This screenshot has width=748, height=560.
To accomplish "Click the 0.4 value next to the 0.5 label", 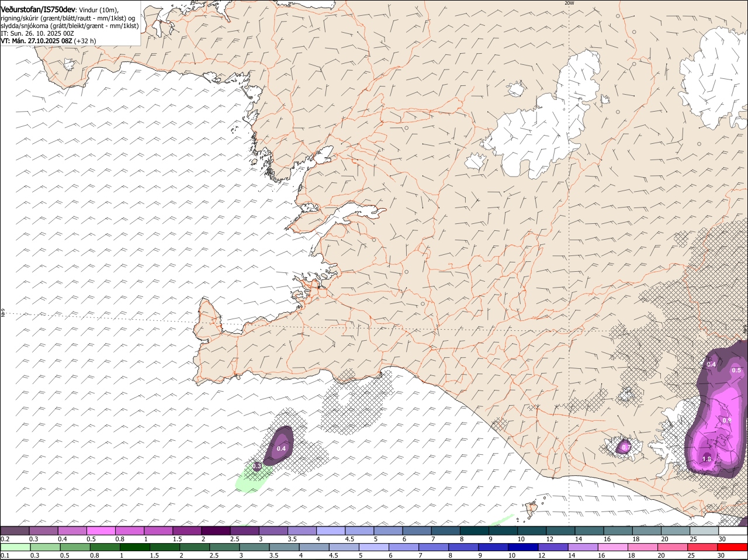I will coord(711,364).
